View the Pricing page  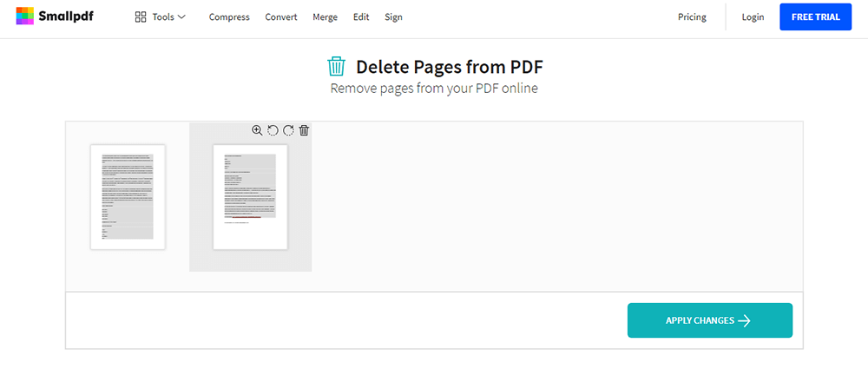point(692,17)
